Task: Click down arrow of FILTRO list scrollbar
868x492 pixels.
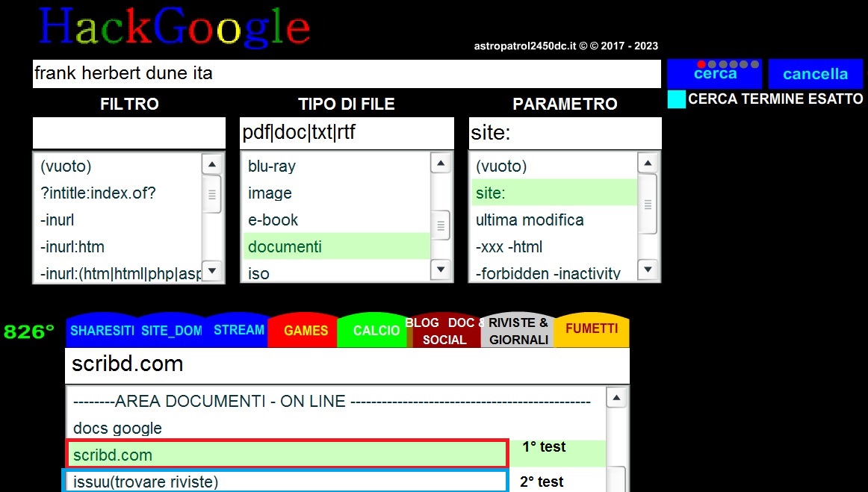Action: 212,270
